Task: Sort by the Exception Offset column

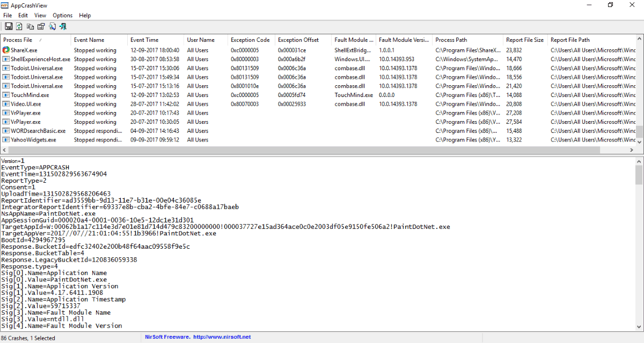Action: [303, 40]
